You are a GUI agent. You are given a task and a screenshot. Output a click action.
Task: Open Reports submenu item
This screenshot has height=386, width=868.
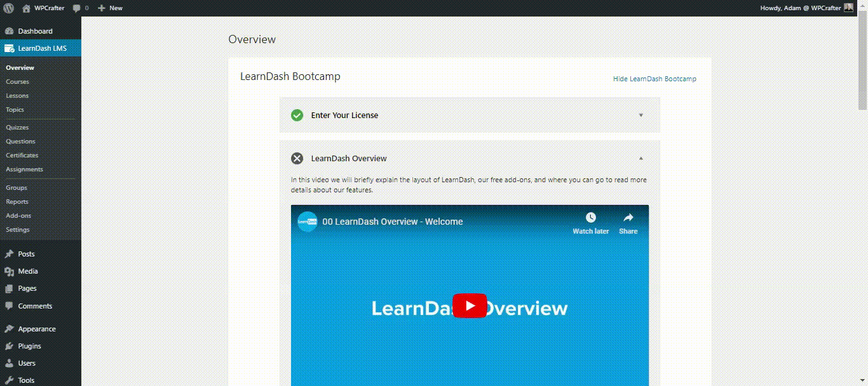click(17, 201)
